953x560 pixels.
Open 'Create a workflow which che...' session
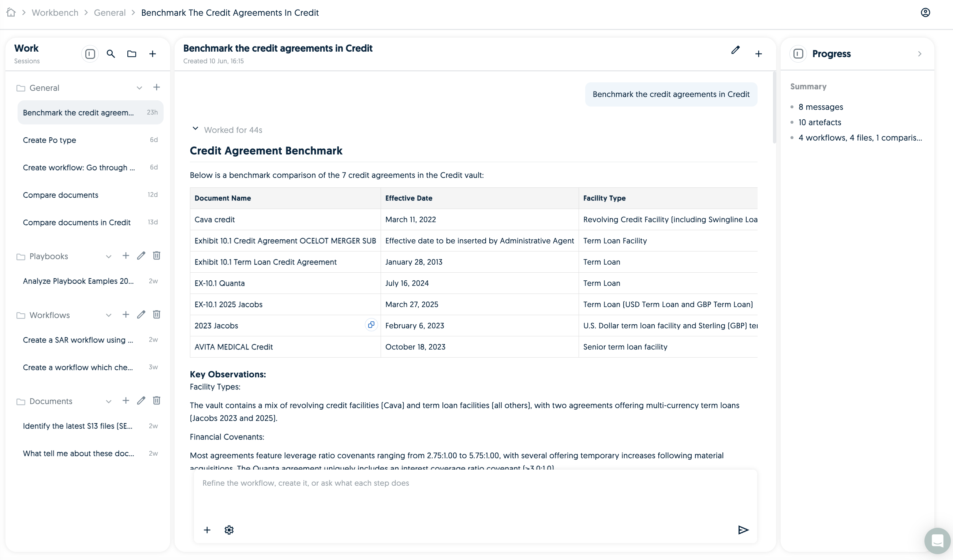pos(90,367)
